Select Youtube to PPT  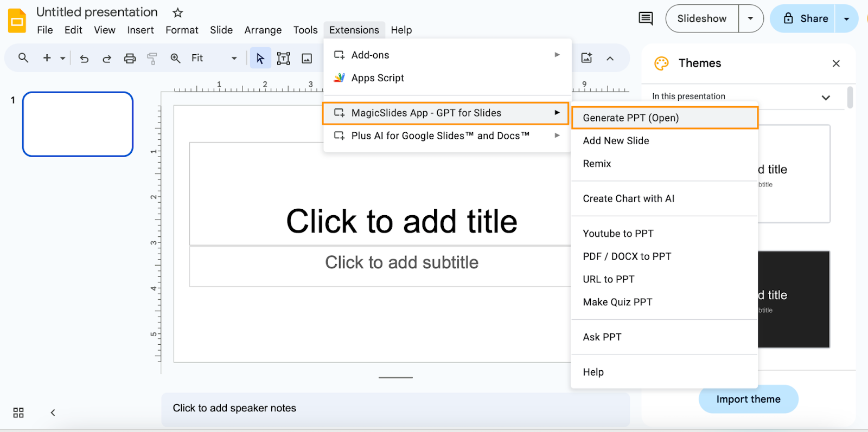coord(665,234)
